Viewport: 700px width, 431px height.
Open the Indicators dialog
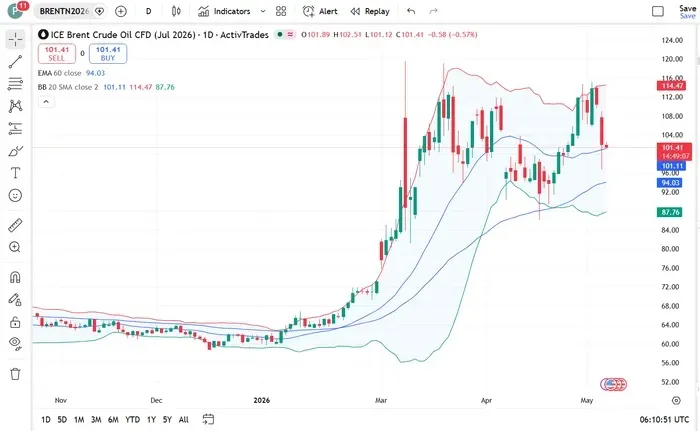[x=224, y=11]
